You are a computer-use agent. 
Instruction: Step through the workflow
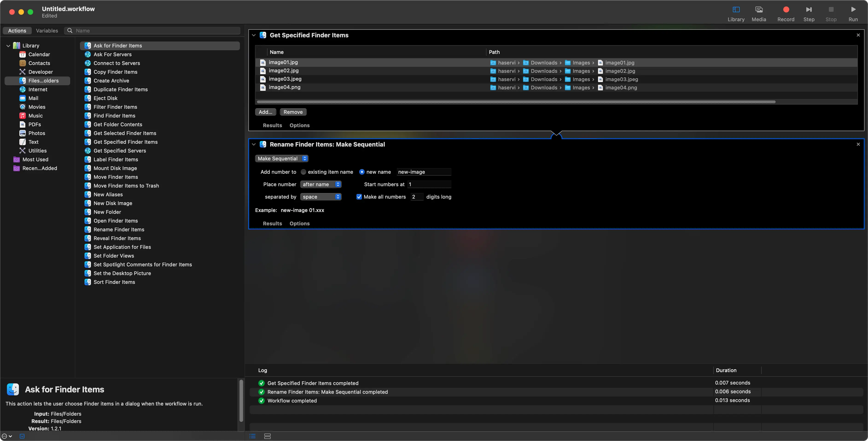pyautogui.click(x=809, y=14)
